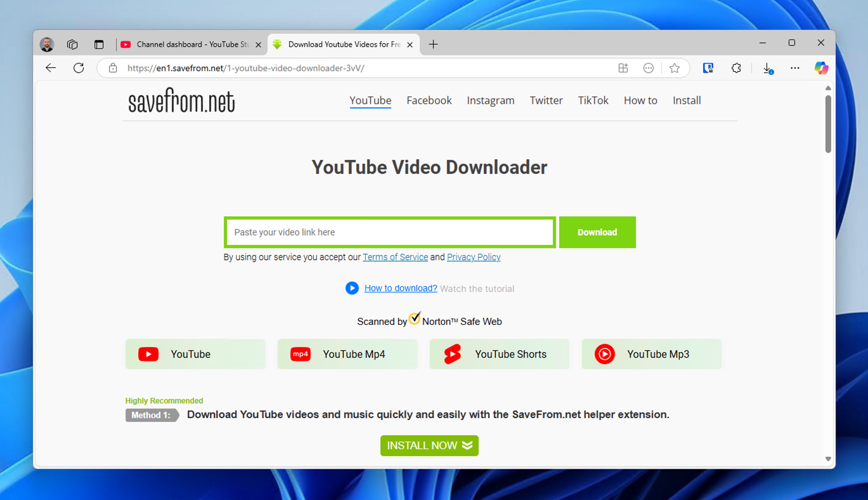Switch to Channel dashboard YouTube Studio tab

tap(192, 44)
